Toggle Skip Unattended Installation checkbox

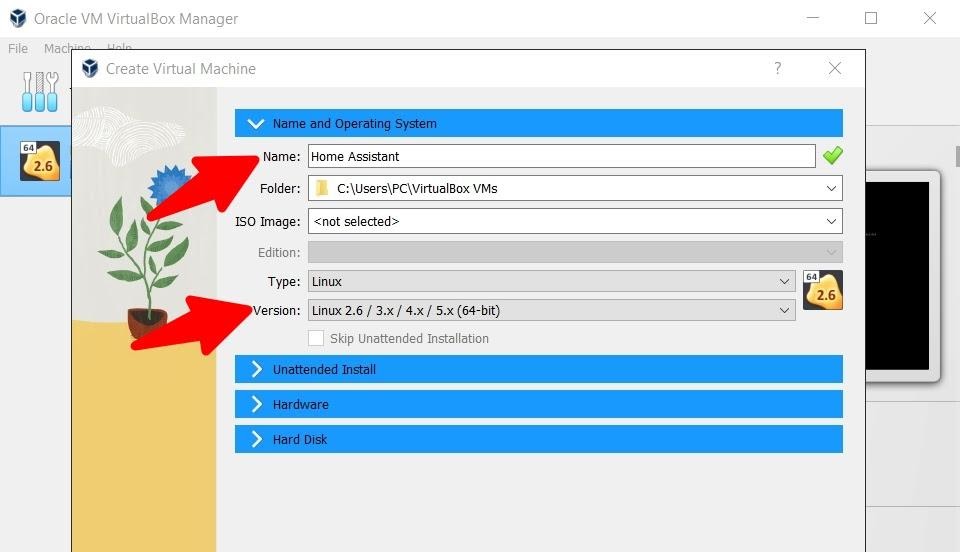316,338
